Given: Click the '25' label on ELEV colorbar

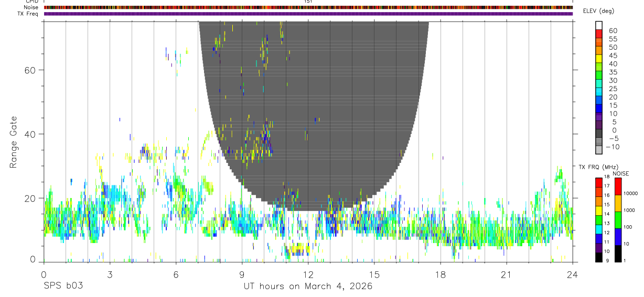Looking at the screenshot, I should pyautogui.click(x=613, y=89).
